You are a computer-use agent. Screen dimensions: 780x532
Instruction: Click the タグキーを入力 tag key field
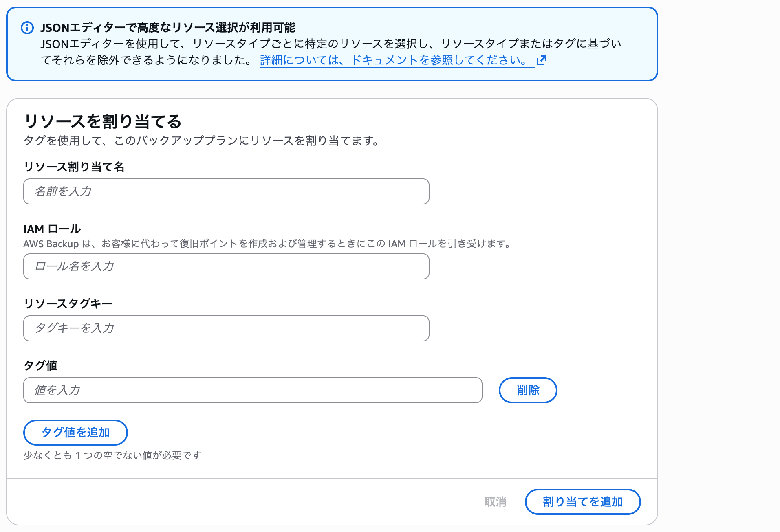[x=226, y=328]
